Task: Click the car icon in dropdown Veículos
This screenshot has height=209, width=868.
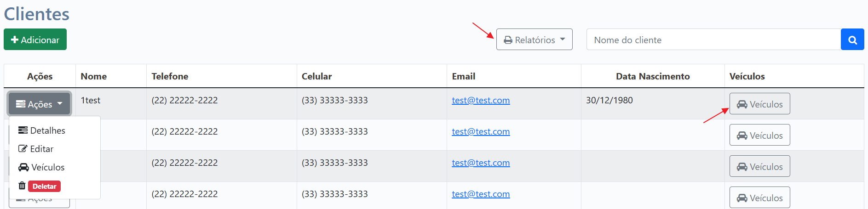Action: click(23, 167)
